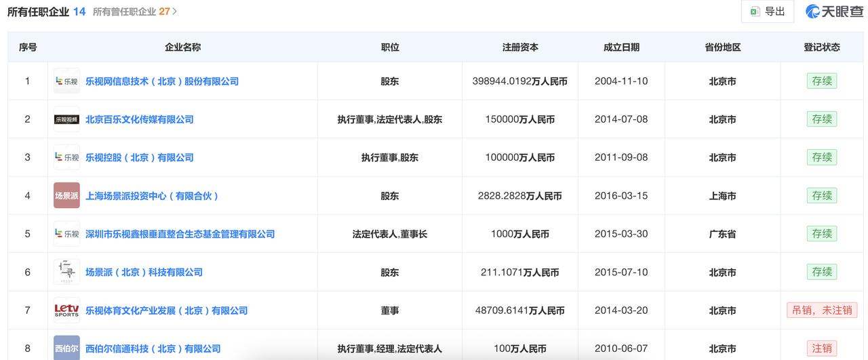Click the 法定代表人,董事长 position cell
This screenshot has width=868, height=360.
(x=390, y=234)
